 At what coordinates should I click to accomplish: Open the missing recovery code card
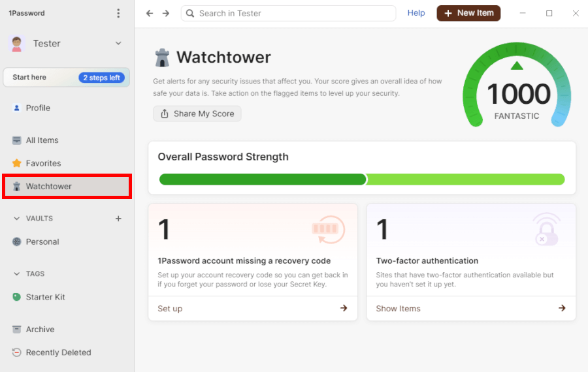click(x=253, y=262)
